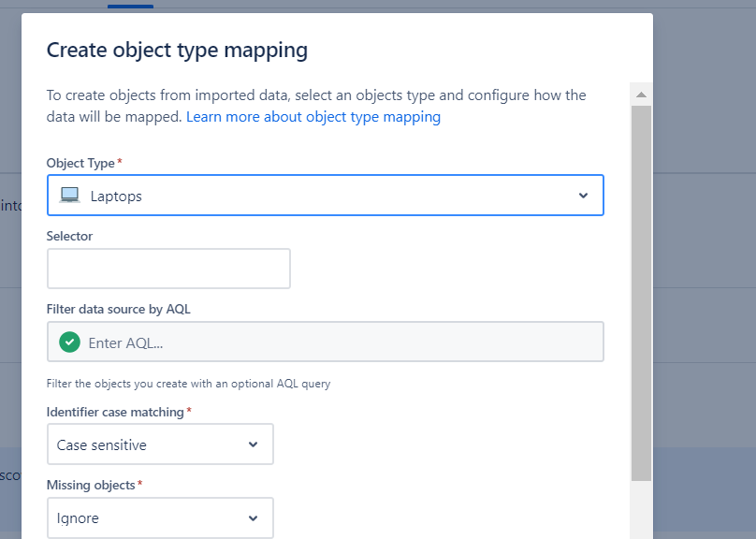This screenshot has width=756, height=539.
Task: Click the Selector field label
Action: point(70,236)
